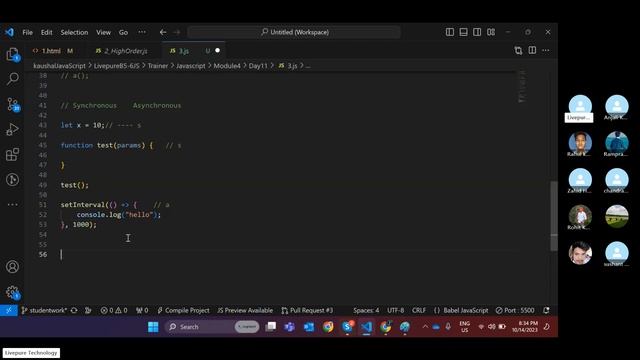This screenshot has height=360, width=640.
Task: Select LivepureB5-6JS breadcrumb segment
Action: 117,66
